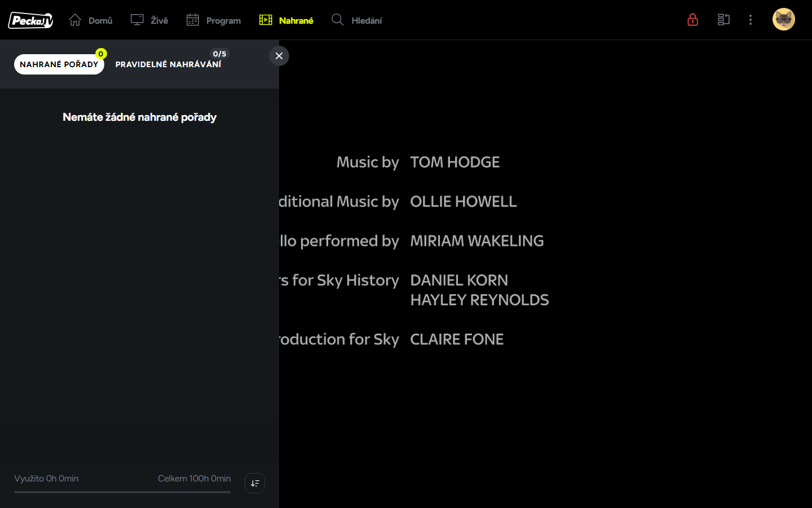812x508 pixels.
Task: Open the Program guide
Action: point(214,20)
